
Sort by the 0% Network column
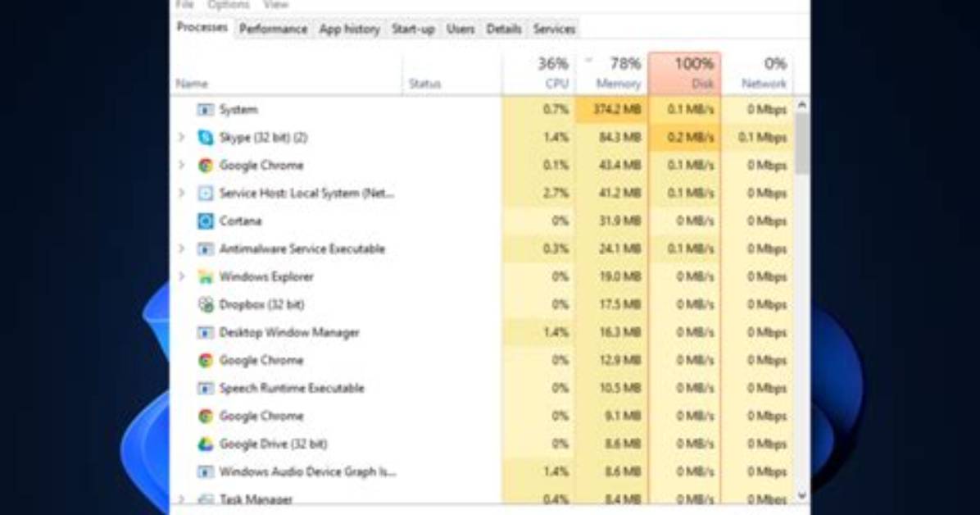point(757,73)
